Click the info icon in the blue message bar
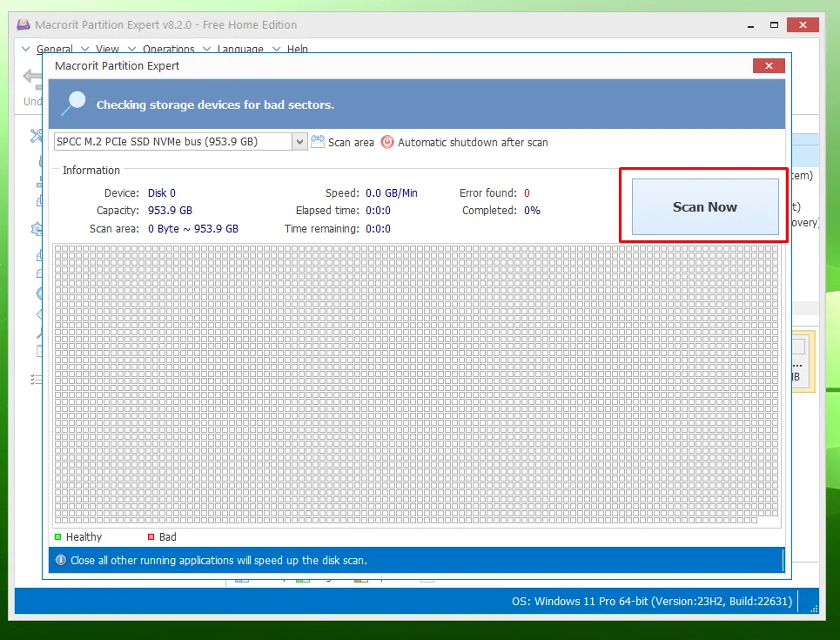This screenshot has height=640, width=840. click(60, 560)
